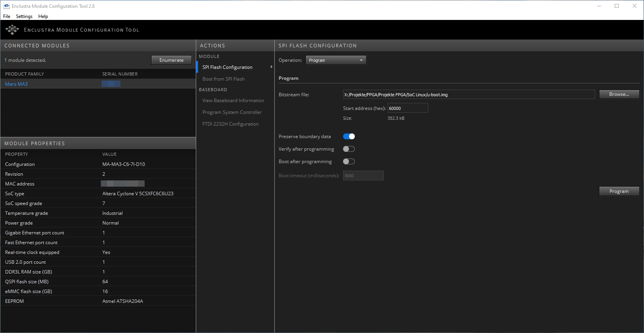Click the Boot timeout milliseconds field
The width and height of the screenshot is (644, 333).
point(363,176)
